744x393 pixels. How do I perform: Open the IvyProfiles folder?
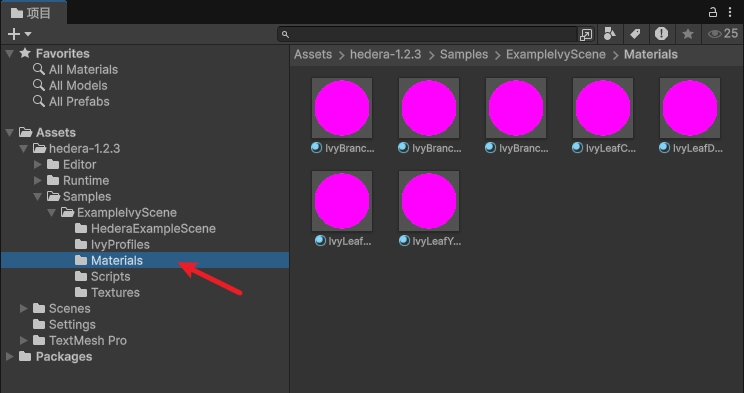click(x=120, y=244)
